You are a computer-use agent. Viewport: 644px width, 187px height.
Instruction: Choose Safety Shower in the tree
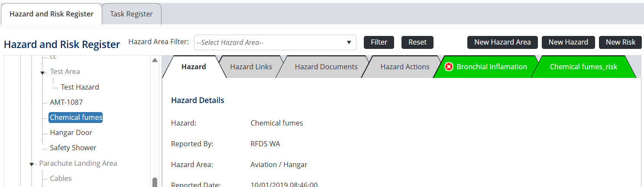73,148
